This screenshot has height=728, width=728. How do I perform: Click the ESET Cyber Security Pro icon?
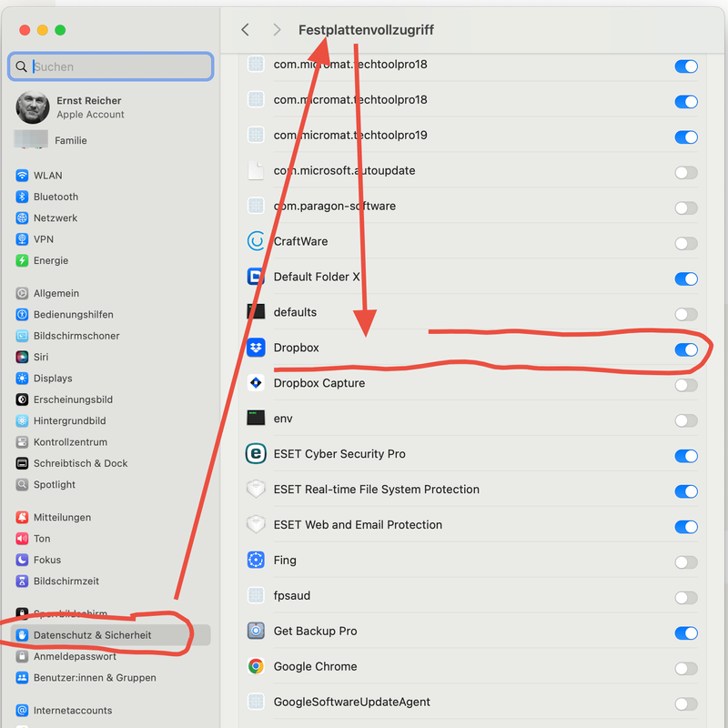click(256, 454)
